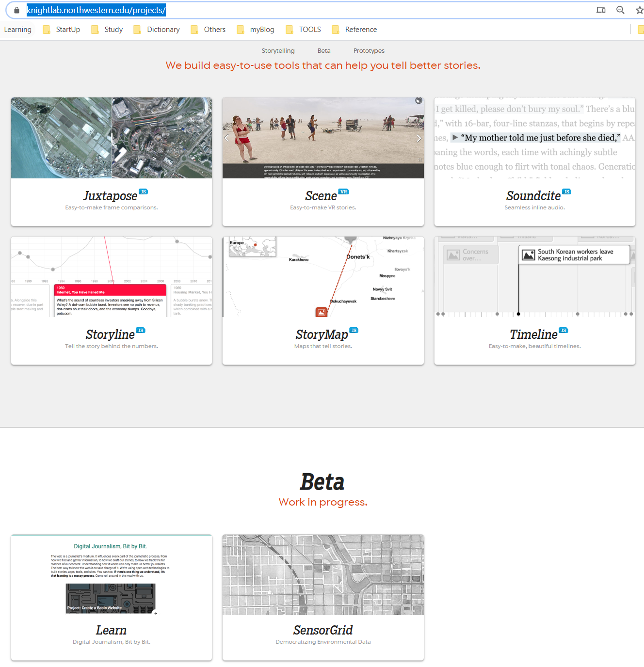Click JS badge beside Storyline
The height and width of the screenshot is (667, 644).
coord(141,331)
